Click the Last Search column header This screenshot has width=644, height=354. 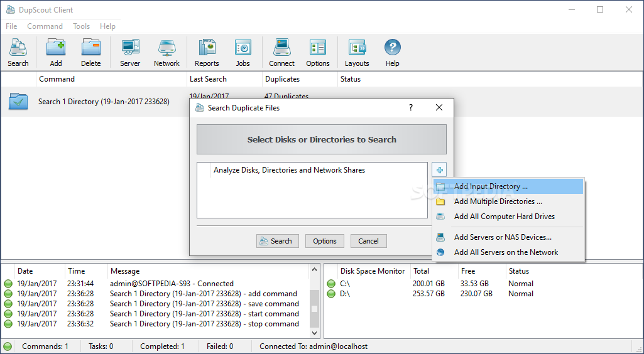click(x=225, y=79)
